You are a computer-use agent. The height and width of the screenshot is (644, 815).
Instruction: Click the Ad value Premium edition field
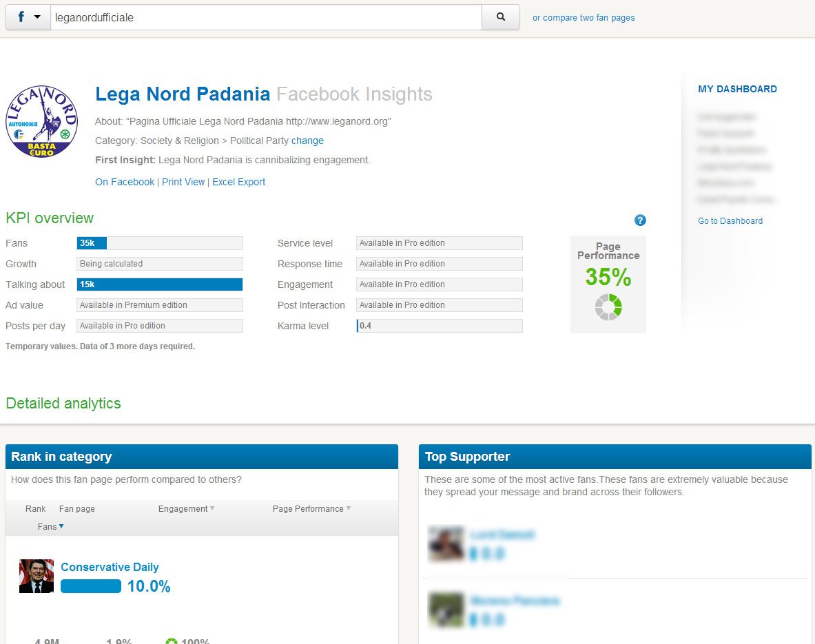click(x=160, y=305)
